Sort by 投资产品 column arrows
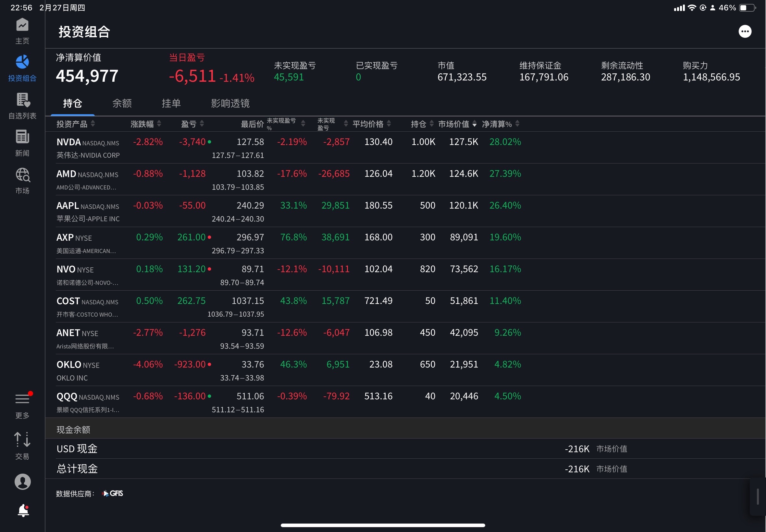 pos(93,124)
